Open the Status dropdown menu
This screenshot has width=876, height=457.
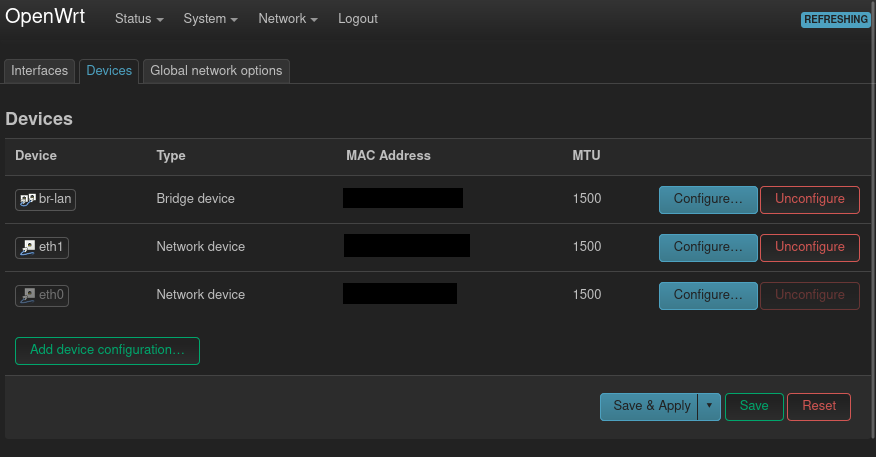(x=139, y=18)
